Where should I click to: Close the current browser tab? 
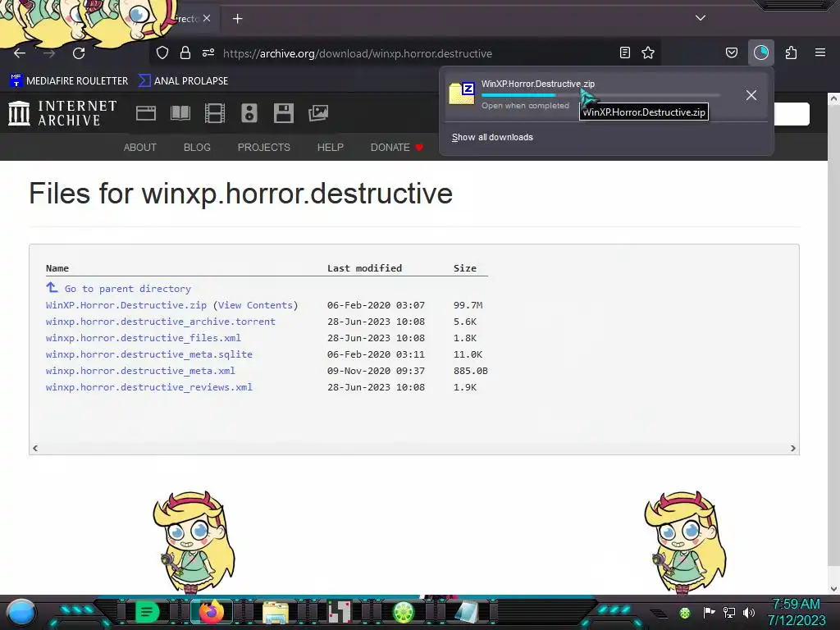207,18
